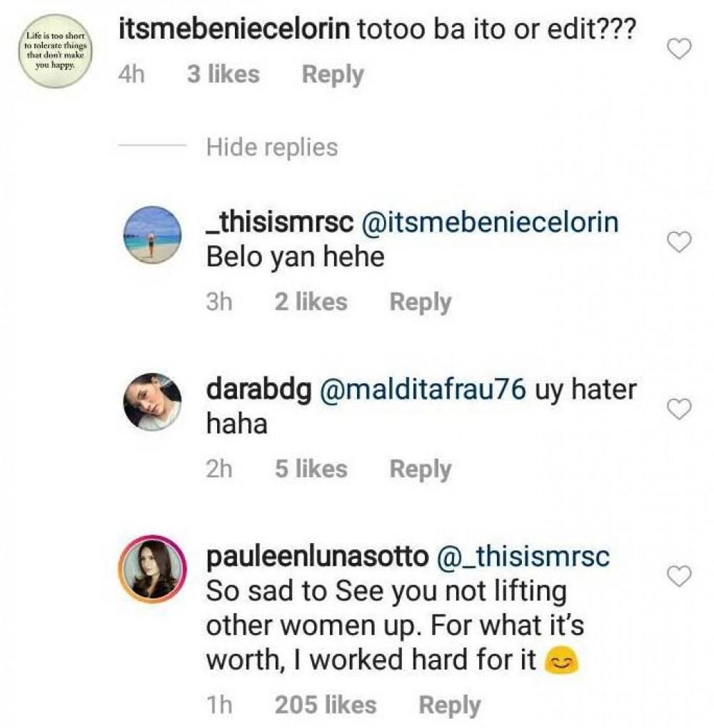Open pauleenlunasotto's story ring avatar

(152, 569)
